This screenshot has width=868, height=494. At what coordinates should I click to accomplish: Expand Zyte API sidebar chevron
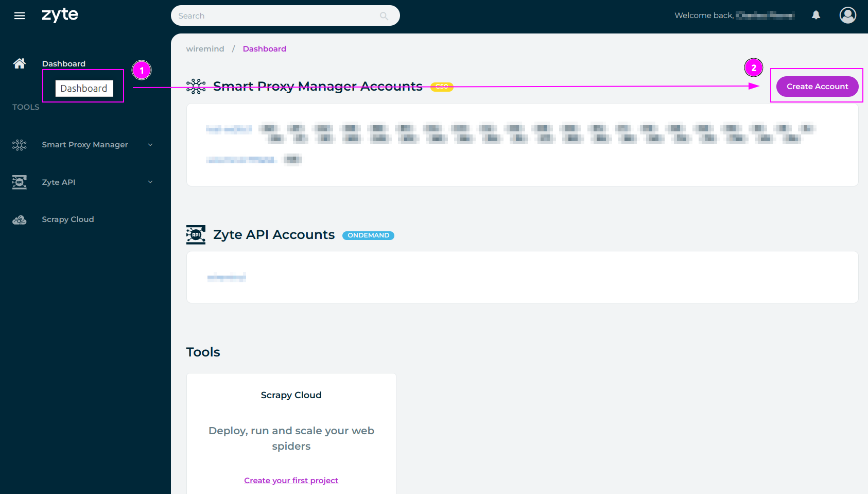(150, 182)
